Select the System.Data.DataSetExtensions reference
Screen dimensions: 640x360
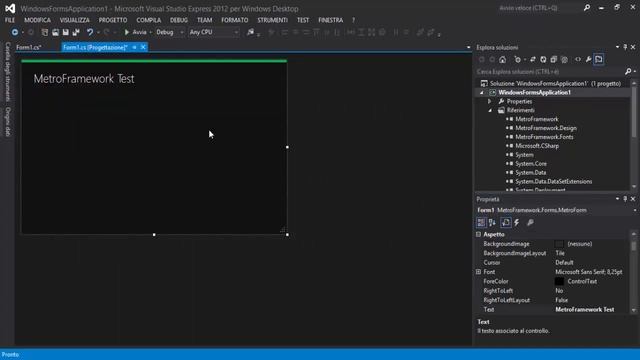553,182
